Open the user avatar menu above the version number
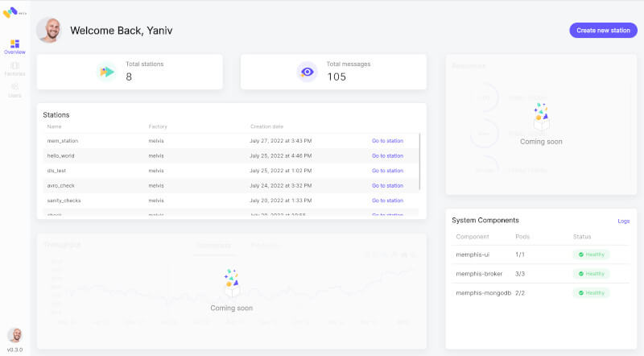The image size is (644, 356). point(14,335)
